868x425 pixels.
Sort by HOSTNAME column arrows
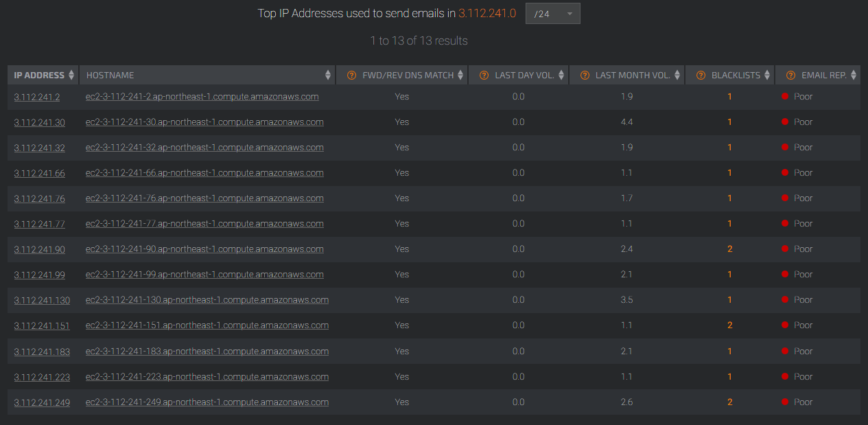coord(328,76)
